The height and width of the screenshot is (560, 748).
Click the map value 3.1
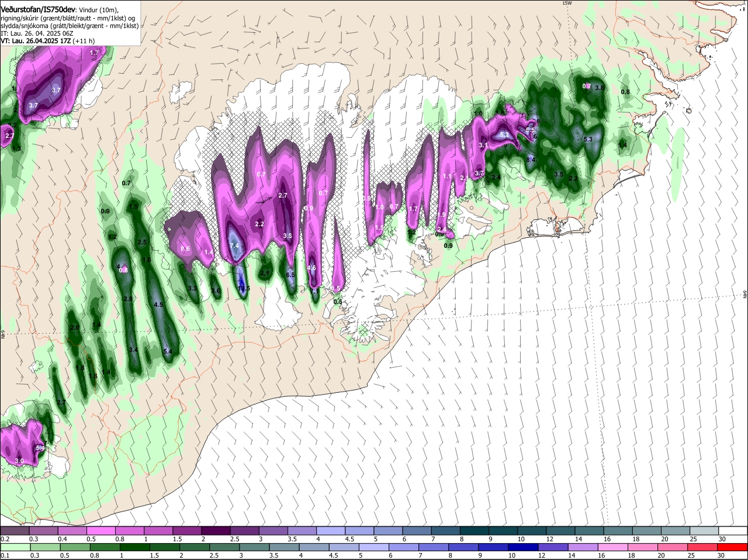[x=483, y=145]
